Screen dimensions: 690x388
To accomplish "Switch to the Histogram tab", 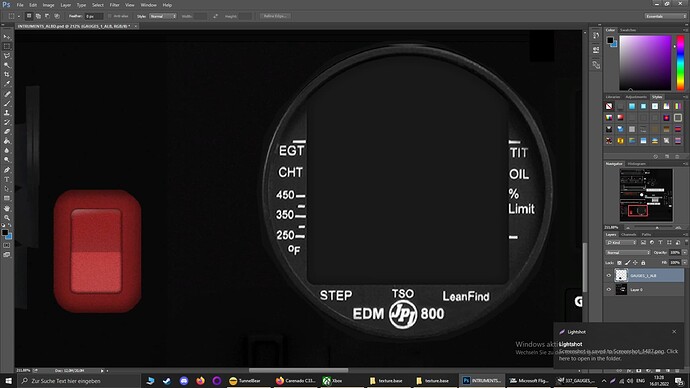I will tap(636, 164).
